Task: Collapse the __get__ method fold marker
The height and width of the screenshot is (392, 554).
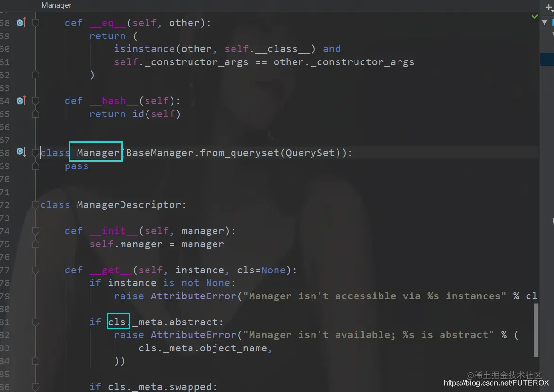Action: (x=35, y=270)
